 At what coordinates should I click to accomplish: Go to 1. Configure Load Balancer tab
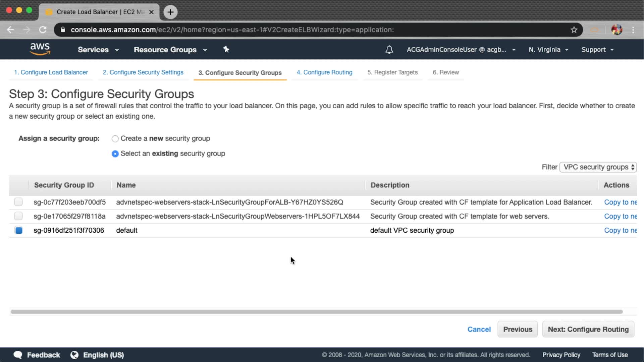click(51, 72)
